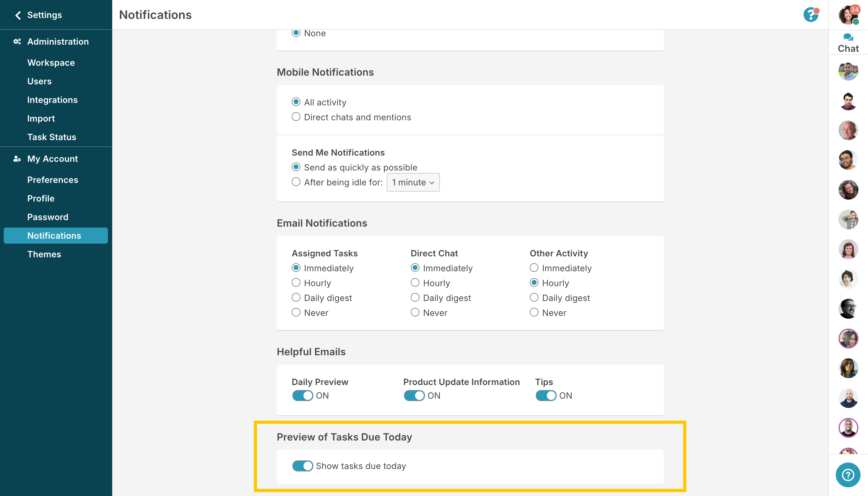868x496 pixels.
Task: Go to Preferences in the sidebar
Action: pos(53,180)
